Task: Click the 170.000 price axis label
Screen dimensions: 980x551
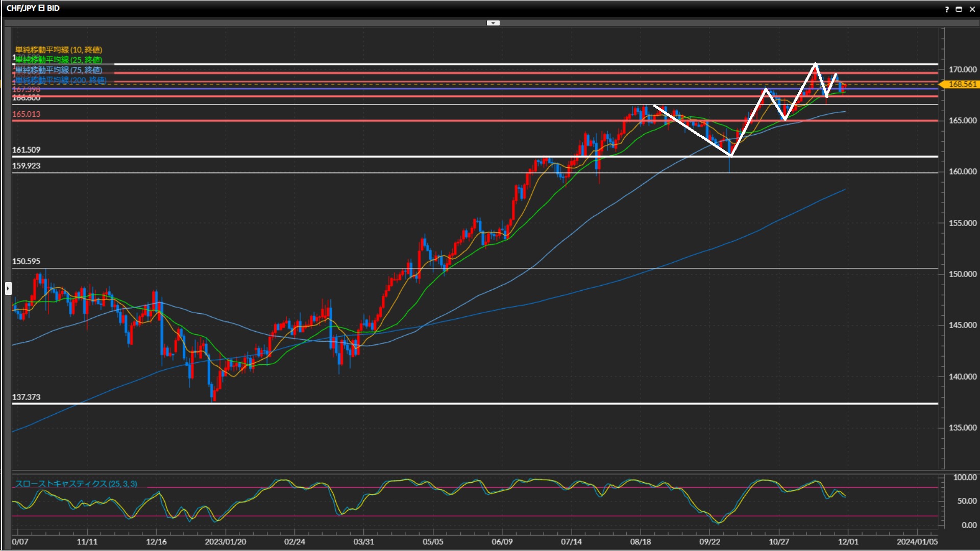Action: [x=962, y=69]
